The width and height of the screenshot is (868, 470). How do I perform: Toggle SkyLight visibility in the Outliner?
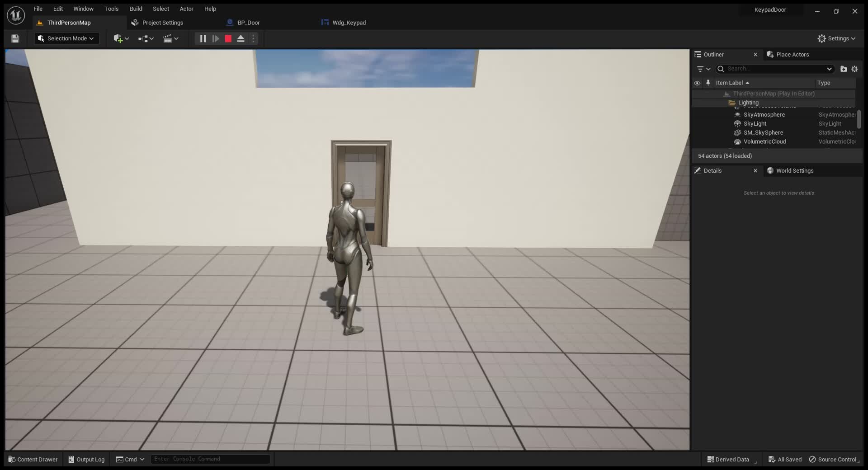pyautogui.click(x=698, y=123)
